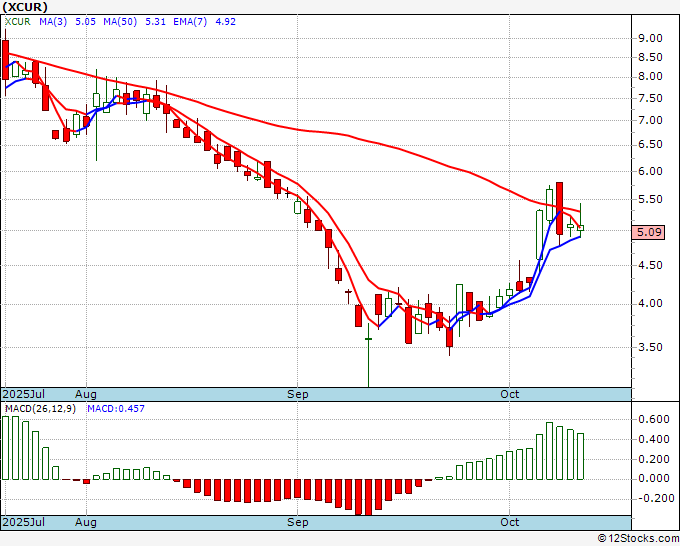Click the 9.00 price axis label
Viewport: 680px width, 546px height.
pyautogui.click(x=650, y=38)
